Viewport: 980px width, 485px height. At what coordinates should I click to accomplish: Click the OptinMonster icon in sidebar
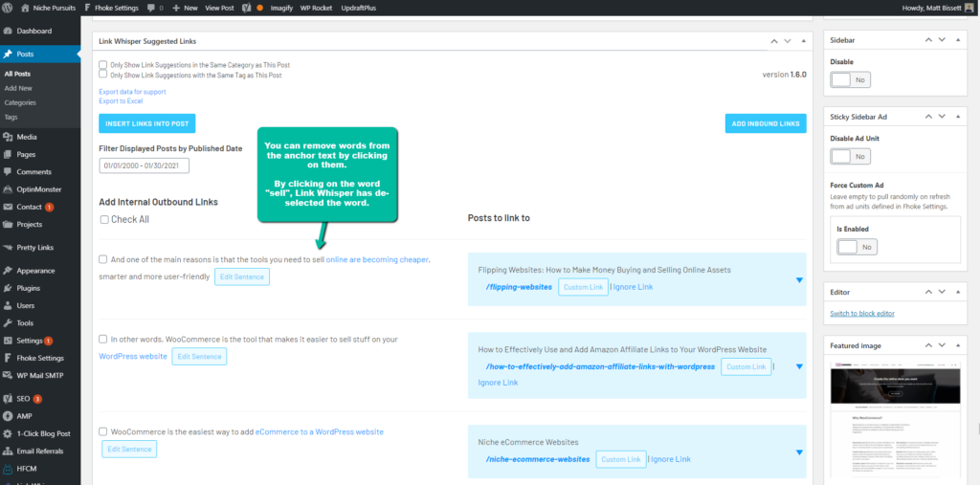(x=8, y=189)
